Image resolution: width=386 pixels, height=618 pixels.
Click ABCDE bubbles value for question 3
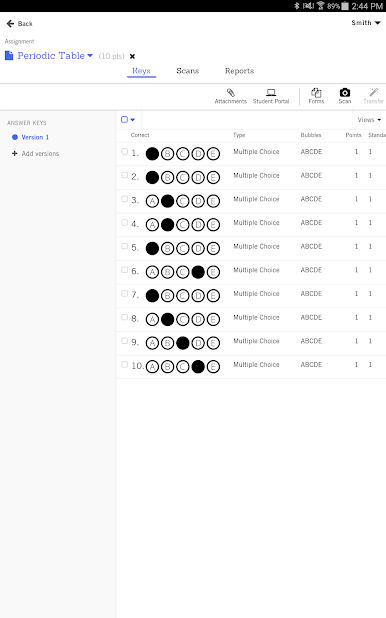pyautogui.click(x=311, y=199)
